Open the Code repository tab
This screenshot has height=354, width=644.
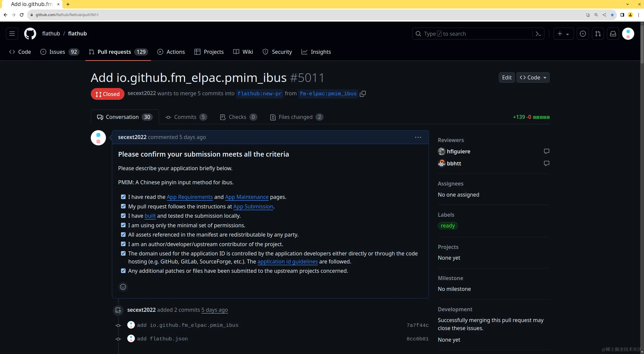[20, 52]
